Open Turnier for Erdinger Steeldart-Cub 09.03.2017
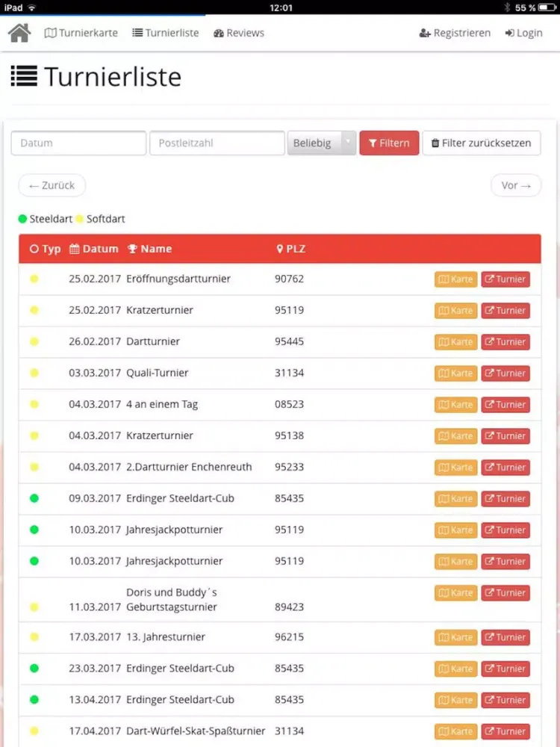Screen dimensions: 560x747 (505, 499)
